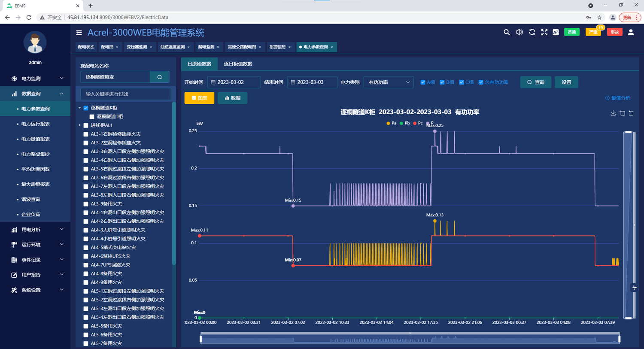Switch to the 逐日极值数据 tab
This screenshot has width=644, height=349.
(238, 64)
